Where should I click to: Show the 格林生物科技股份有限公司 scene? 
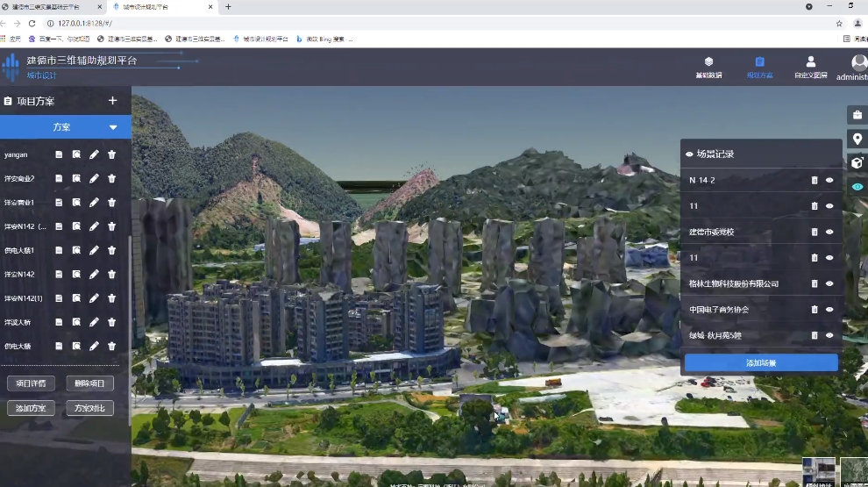(x=829, y=283)
